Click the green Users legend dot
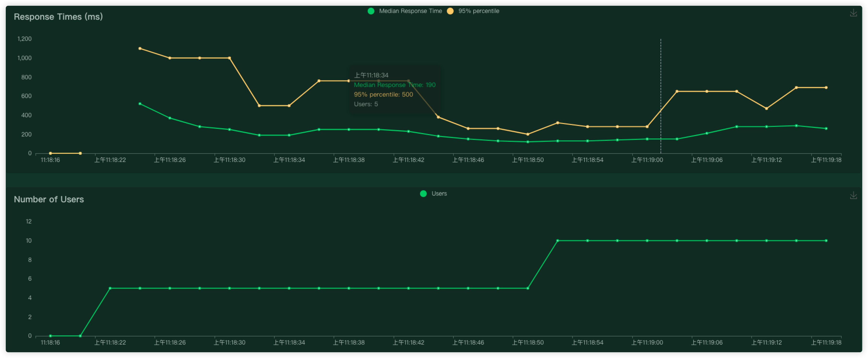 click(x=423, y=193)
